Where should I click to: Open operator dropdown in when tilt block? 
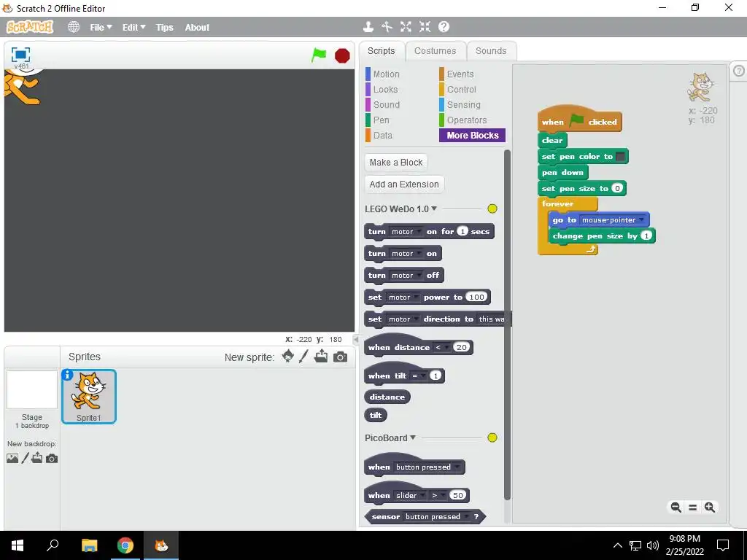coord(418,376)
